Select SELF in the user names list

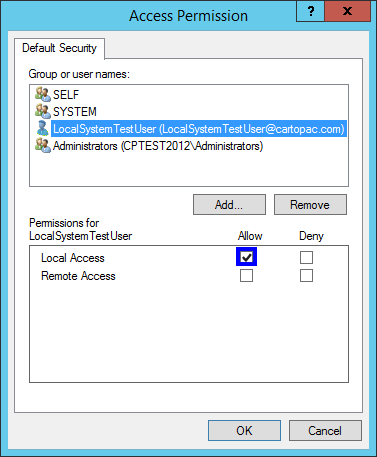tap(66, 95)
